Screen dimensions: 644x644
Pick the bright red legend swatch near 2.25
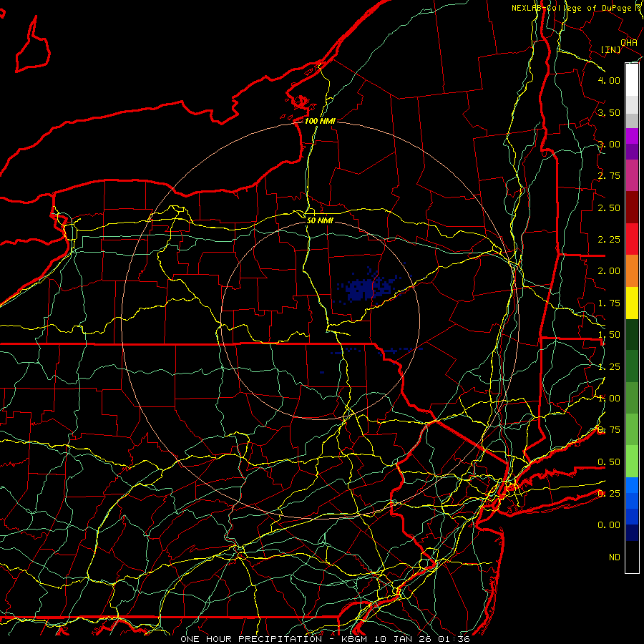pos(632,240)
